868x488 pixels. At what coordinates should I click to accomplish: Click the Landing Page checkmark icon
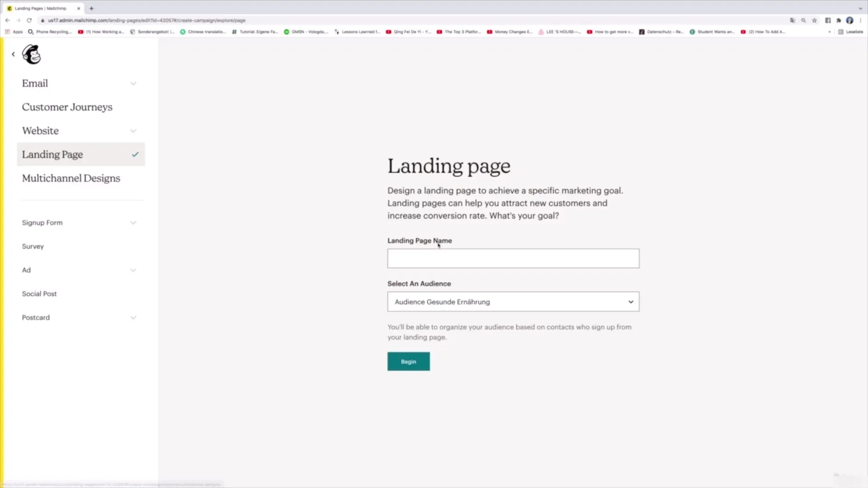coord(135,154)
